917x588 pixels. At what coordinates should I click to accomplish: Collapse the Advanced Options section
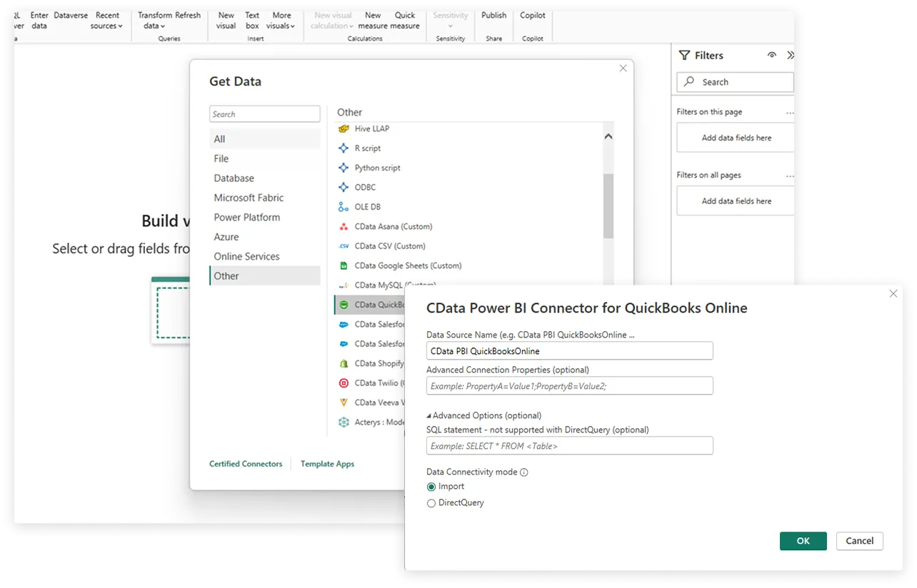pyautogui.click(x=429, y=415)
